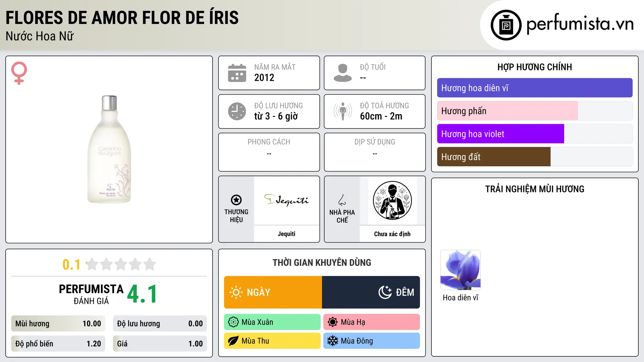Click the longevity value từ 3 - 6 giờ
Image resolution: width=644 pixels, height=362 pixels.
276,116
